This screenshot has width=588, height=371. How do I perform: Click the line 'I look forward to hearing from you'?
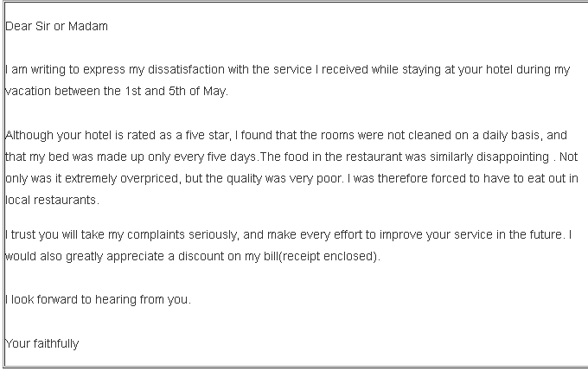pyautogui.click(x=97, y=300)
